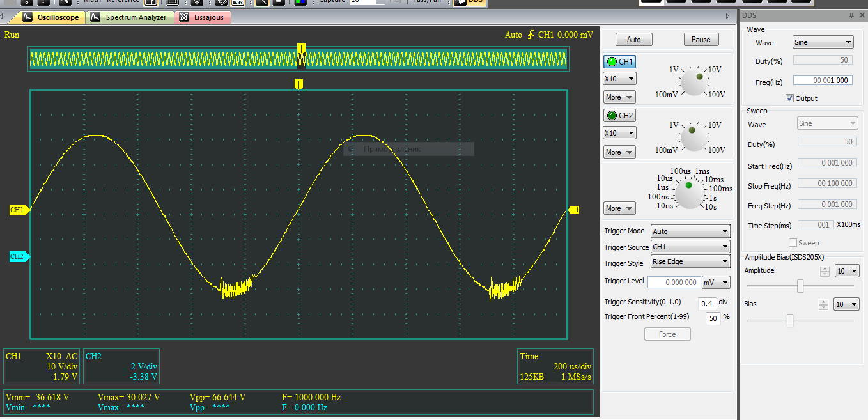Screen dimensions: 868x420
Task: Open the CH1 probe X10 dropdown
Action: tap(619, 79)
